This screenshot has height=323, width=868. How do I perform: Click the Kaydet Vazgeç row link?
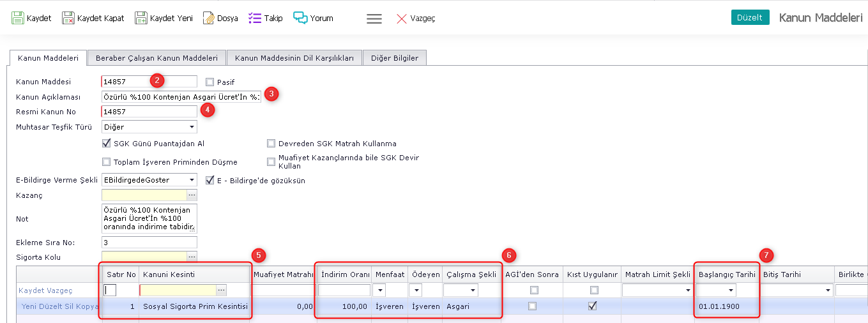[45, 290]
